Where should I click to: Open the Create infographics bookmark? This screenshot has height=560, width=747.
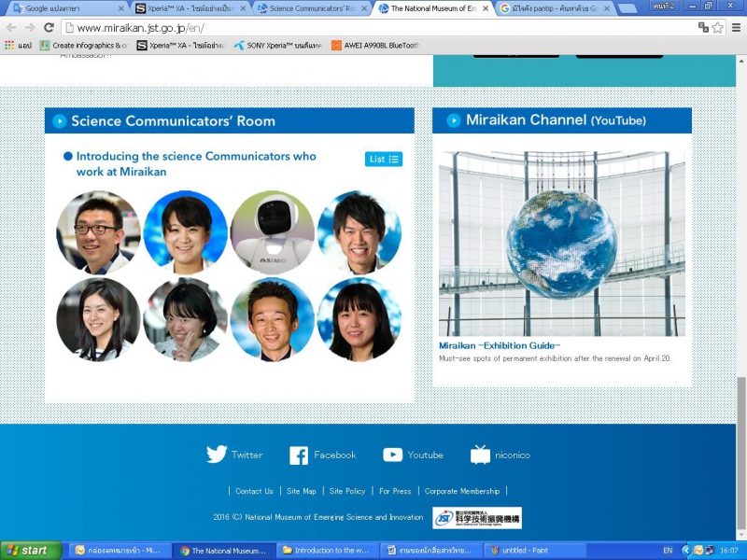[84, 45]
